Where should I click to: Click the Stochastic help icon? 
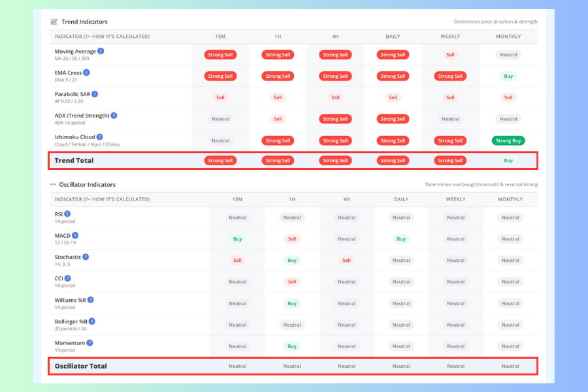[x=86, y=257]
